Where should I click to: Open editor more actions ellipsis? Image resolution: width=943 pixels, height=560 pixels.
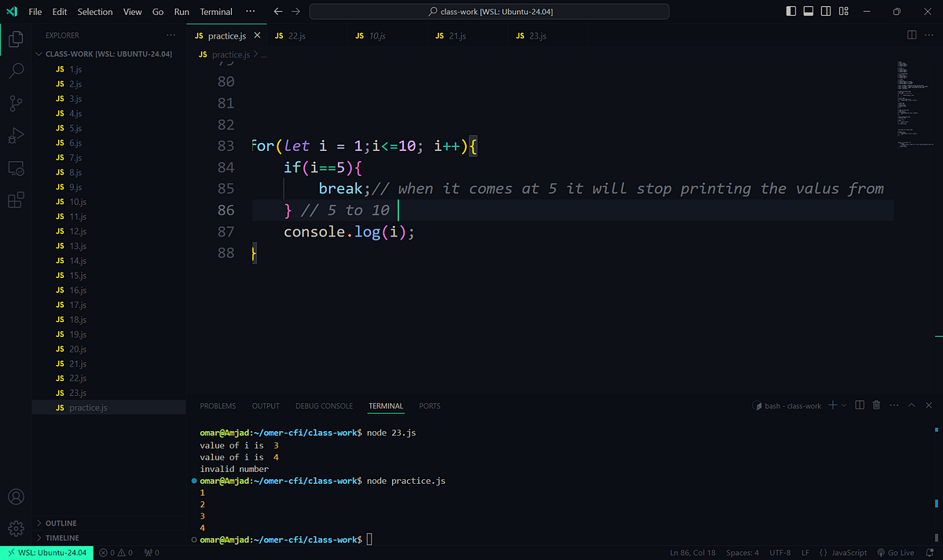[929, 35]
